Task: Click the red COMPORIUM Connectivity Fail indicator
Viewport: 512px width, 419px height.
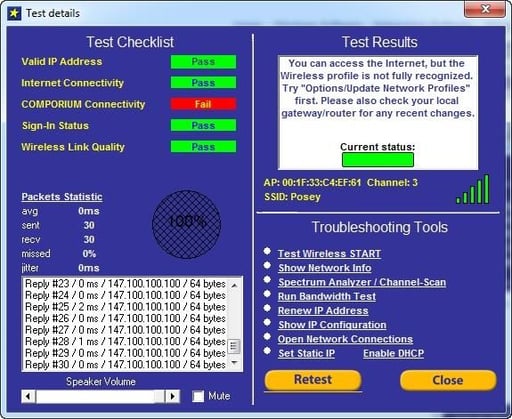Action: [203, 104]
